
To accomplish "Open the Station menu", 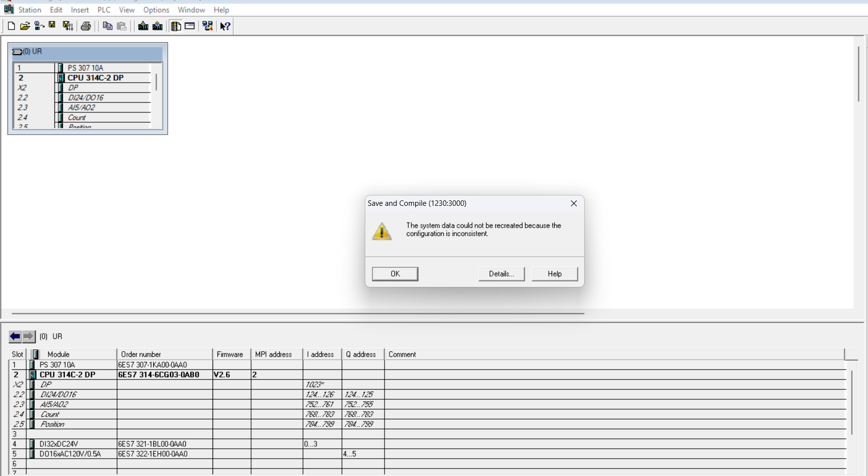I will (x=30, y=10).
